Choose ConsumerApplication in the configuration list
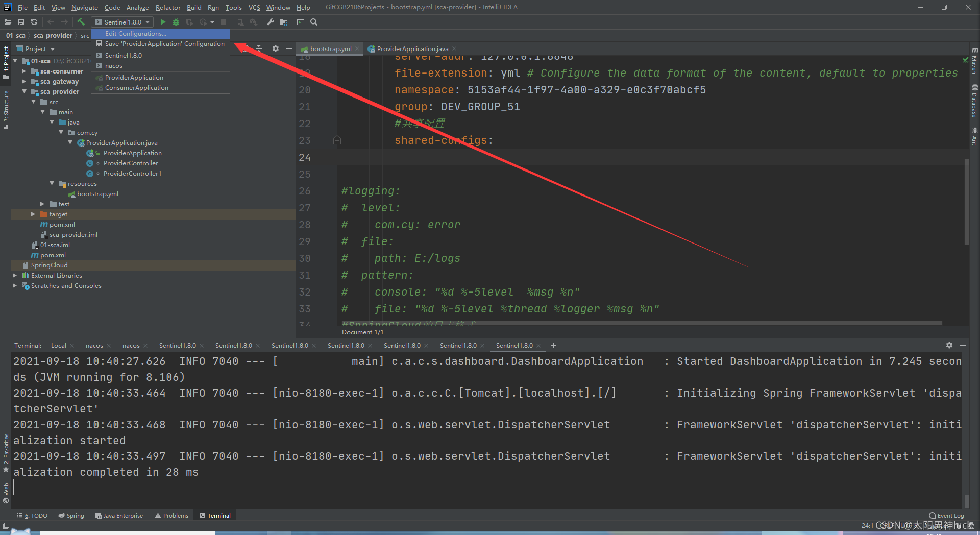The image size is (980, 535). (x=161, y=88)
